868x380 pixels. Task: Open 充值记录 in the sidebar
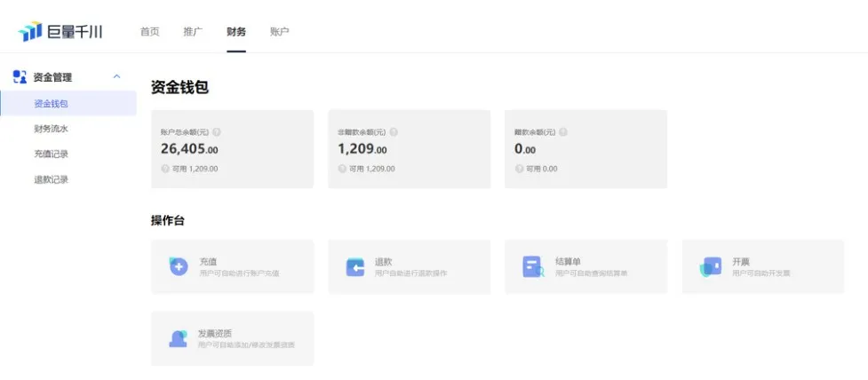pos(51,154)
